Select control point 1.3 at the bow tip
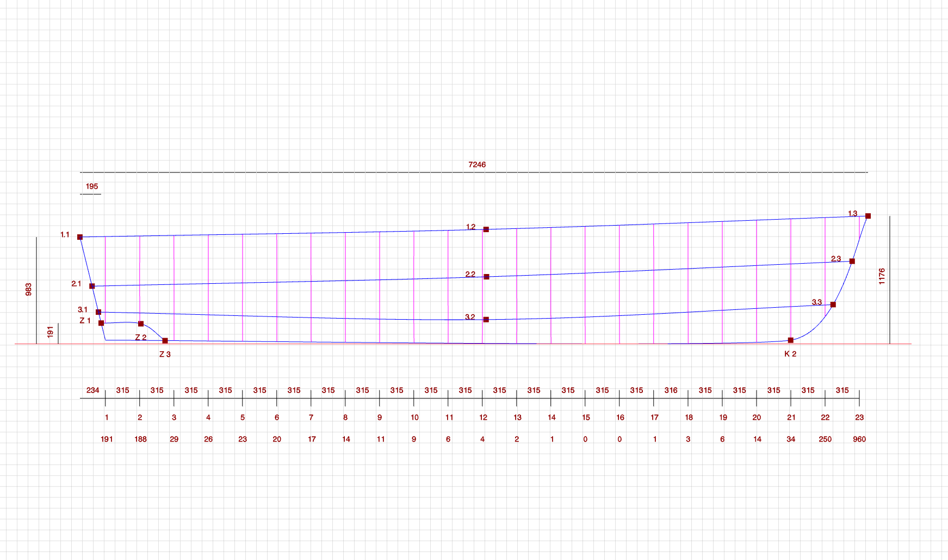This screenshot has width=948, height=560. pos(868,216)
